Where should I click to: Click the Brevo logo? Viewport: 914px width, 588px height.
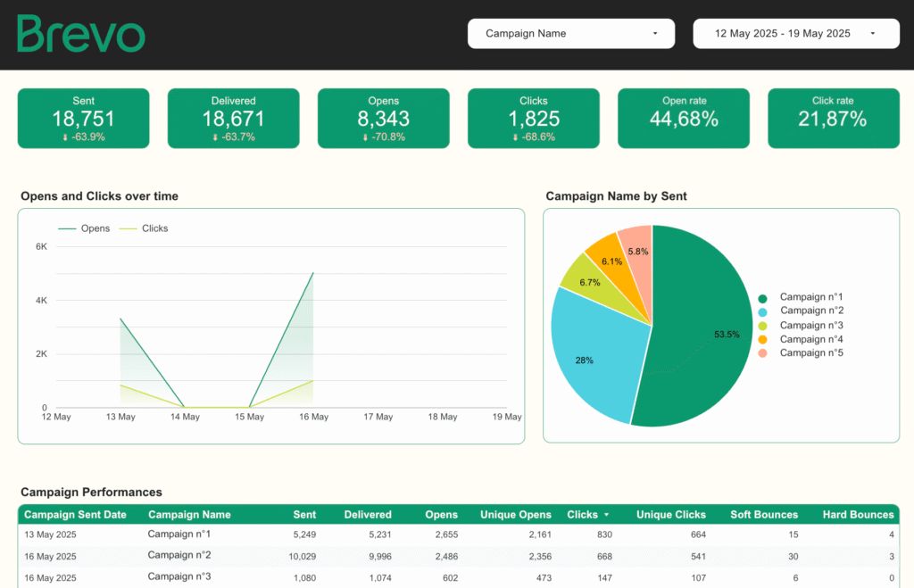pos(80,33)
